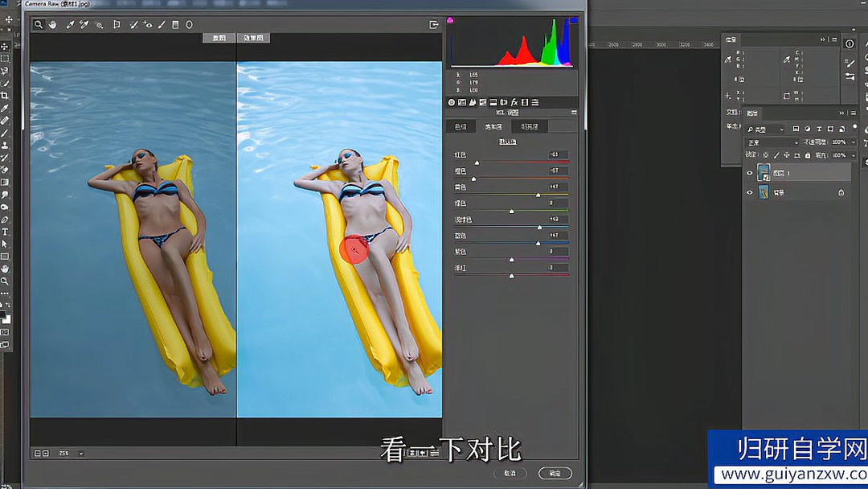Select the Zoom tool in Camera Raw
This screenshot has height=489, width=868.
[x=39, y=24]
